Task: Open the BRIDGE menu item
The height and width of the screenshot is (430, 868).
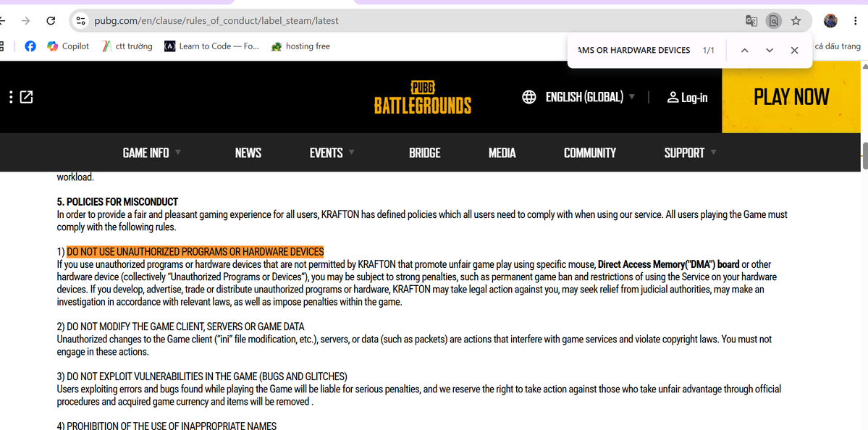Action: click(x=425, y=153)
